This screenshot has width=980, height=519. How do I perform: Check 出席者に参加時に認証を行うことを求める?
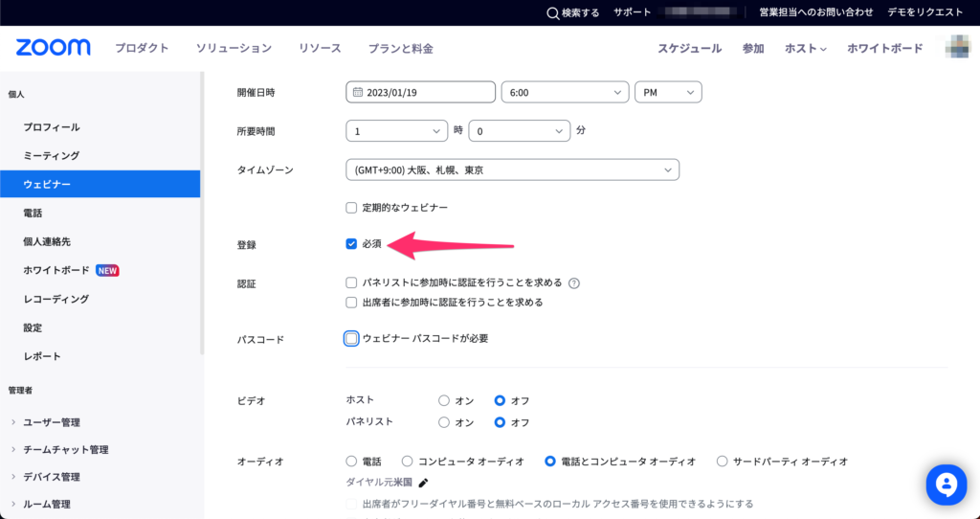pos(351,303)
